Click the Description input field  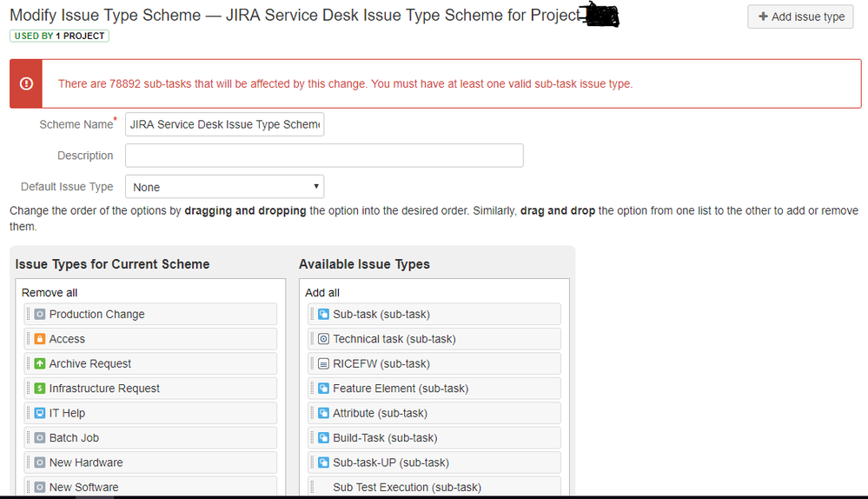tap(324, 156)
